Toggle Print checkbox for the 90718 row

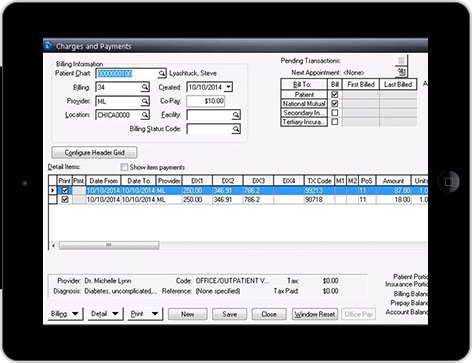click(x=65, y=199)
